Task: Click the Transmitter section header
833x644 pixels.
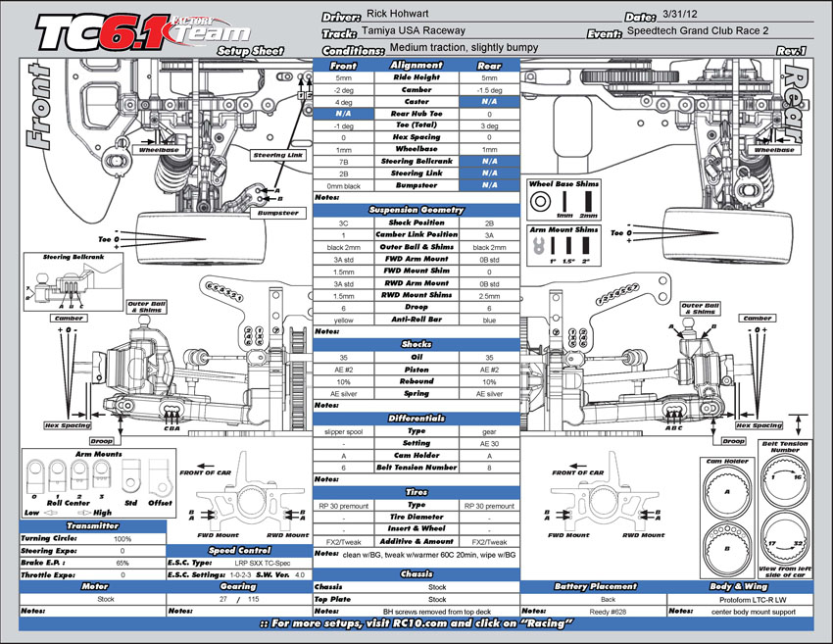Action: pyautogui.click(x=92, y=526)
